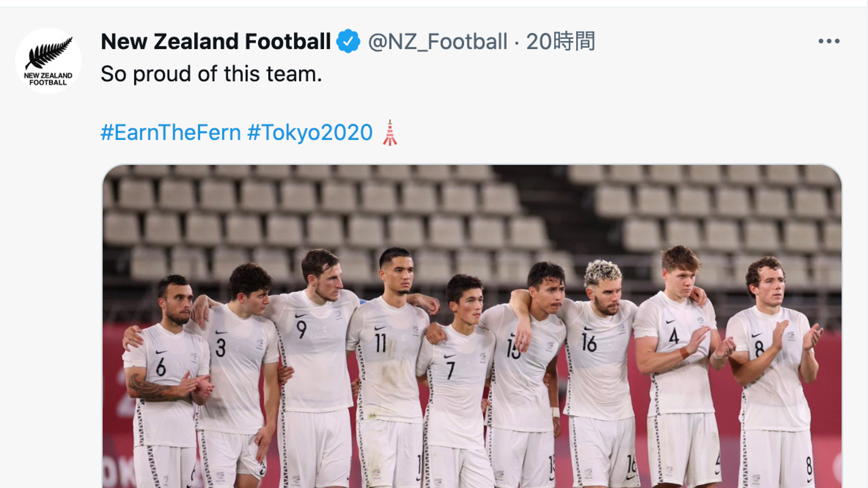The image size is (868, 488).
Task: Visit the @NZ_Football handle link
Action: (437, 41)
